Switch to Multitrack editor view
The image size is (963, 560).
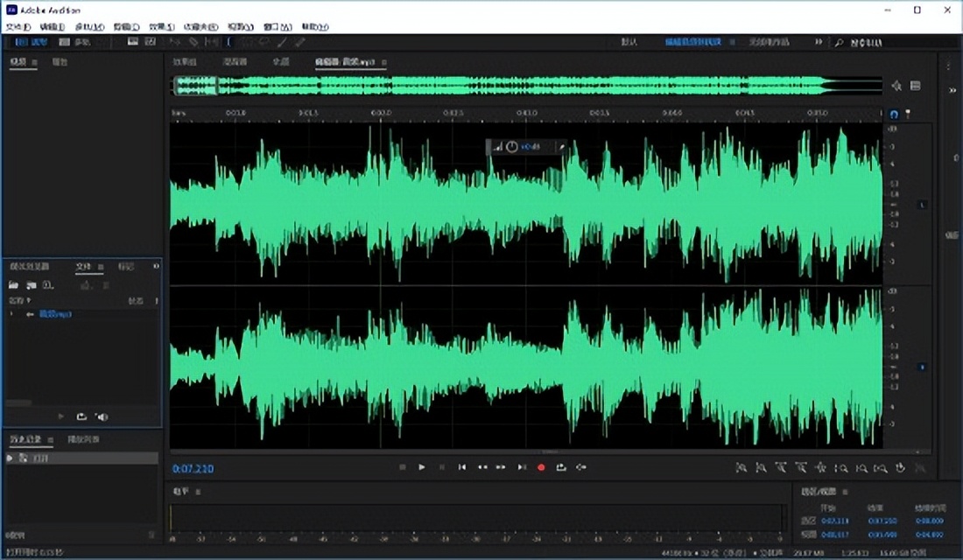[75, 41]
